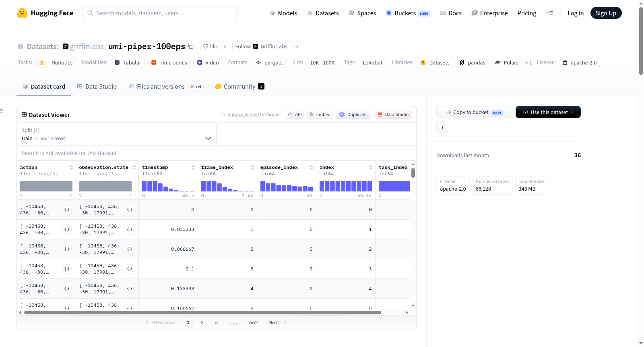Like the umi-piper-100eps dataset
The image size is (644, 347).
tap(211, 46)
